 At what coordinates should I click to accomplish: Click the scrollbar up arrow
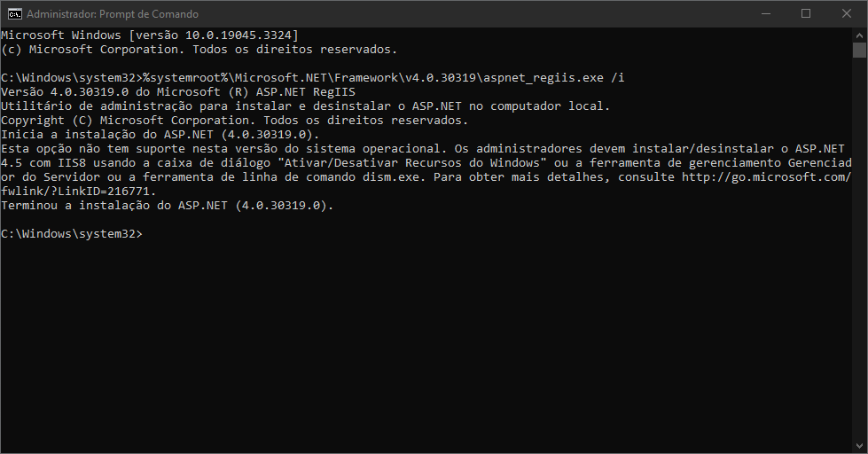coord(859,34)
